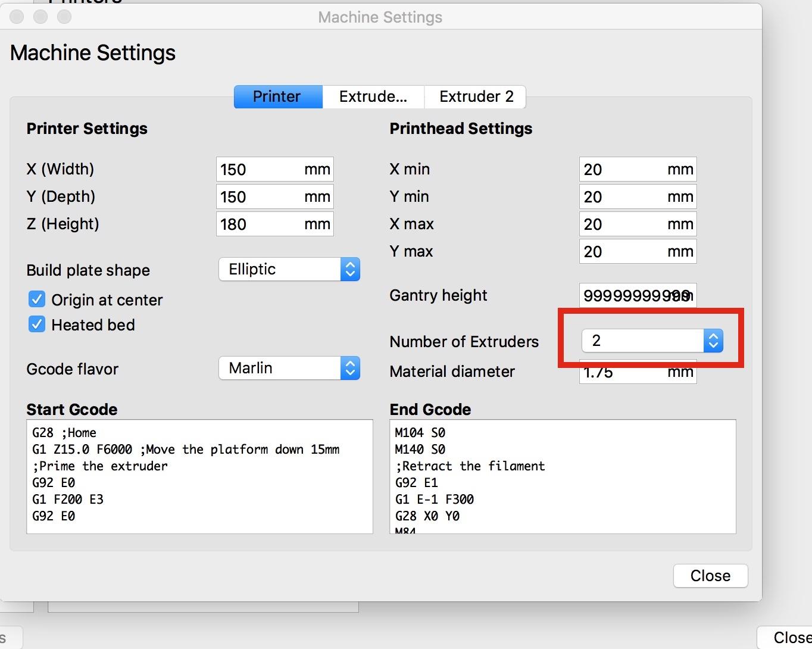The width and height of the screenshot is (812, 649).
Task: Click 'M104 S0' line in End Gcode
Action: (420, 433)
